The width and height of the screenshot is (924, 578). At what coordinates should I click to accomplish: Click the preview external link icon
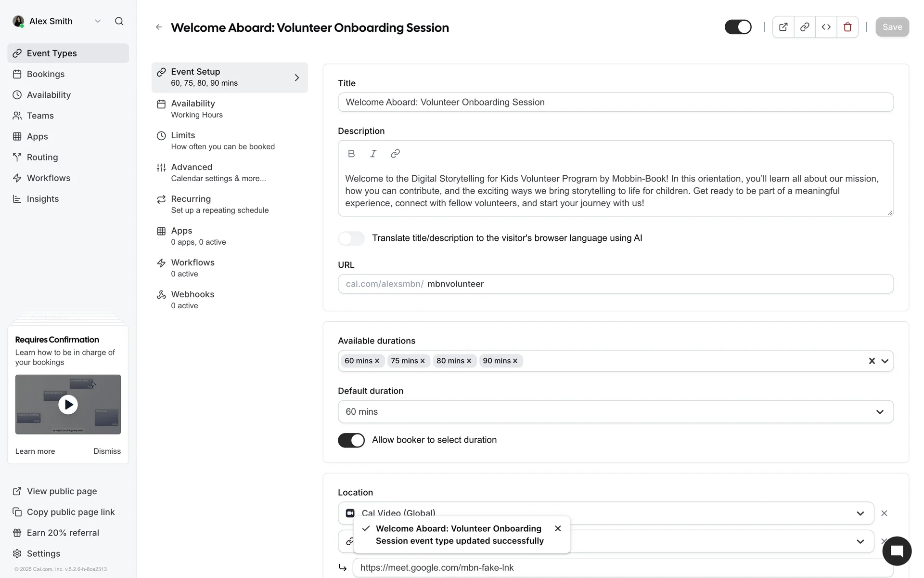pos(783,27)
